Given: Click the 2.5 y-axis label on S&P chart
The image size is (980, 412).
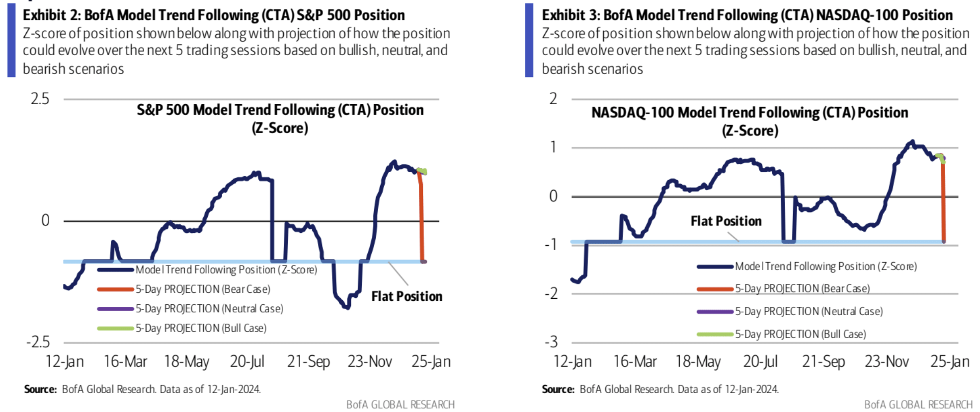Looking at the screenshot, I should [x=40, y=99].
